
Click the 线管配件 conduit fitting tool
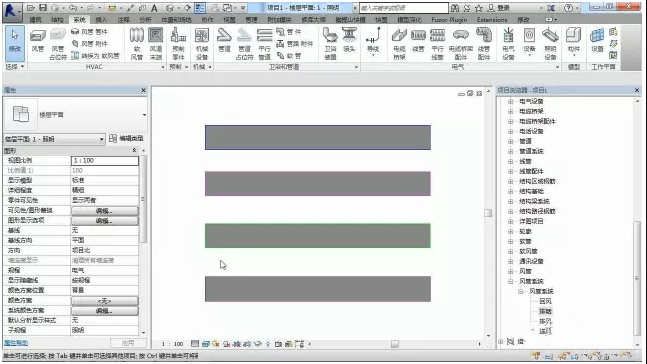[x=484, y=44]
